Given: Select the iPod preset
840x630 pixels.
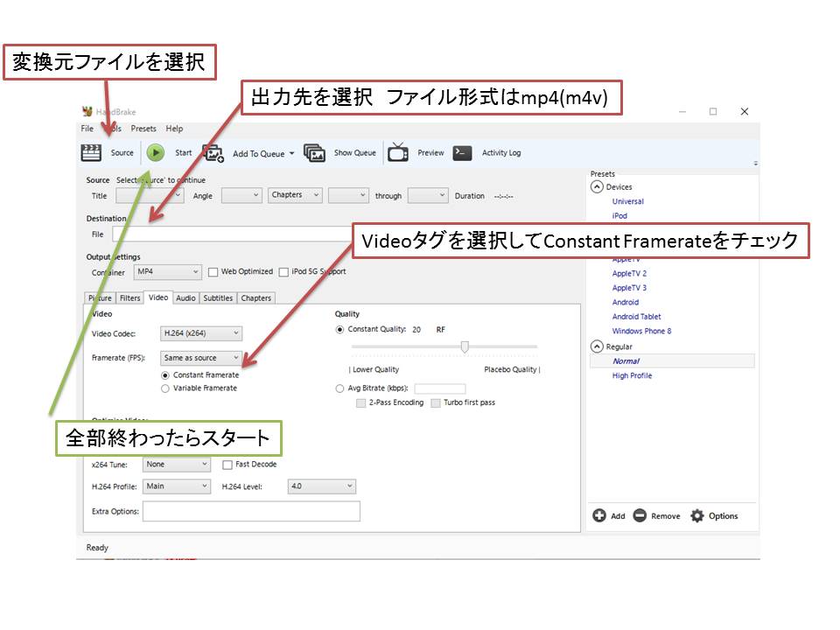Looking at the screenshot, I should coord(619,216).
